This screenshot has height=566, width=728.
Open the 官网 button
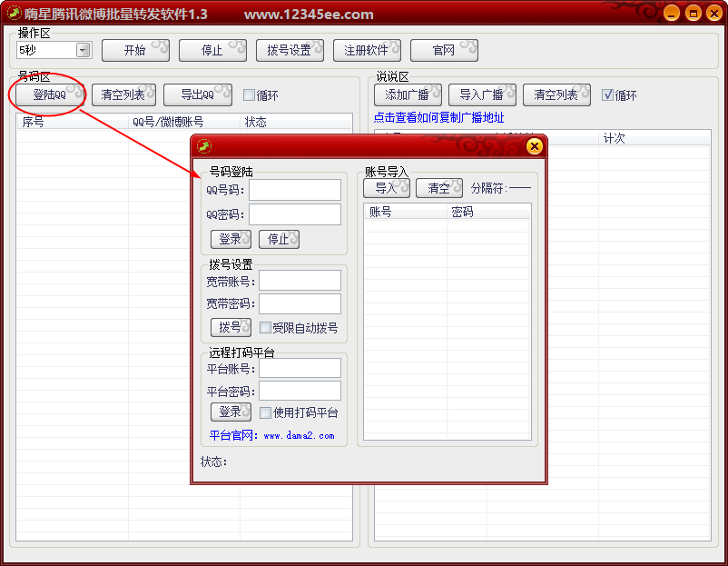tap(443, 50)
